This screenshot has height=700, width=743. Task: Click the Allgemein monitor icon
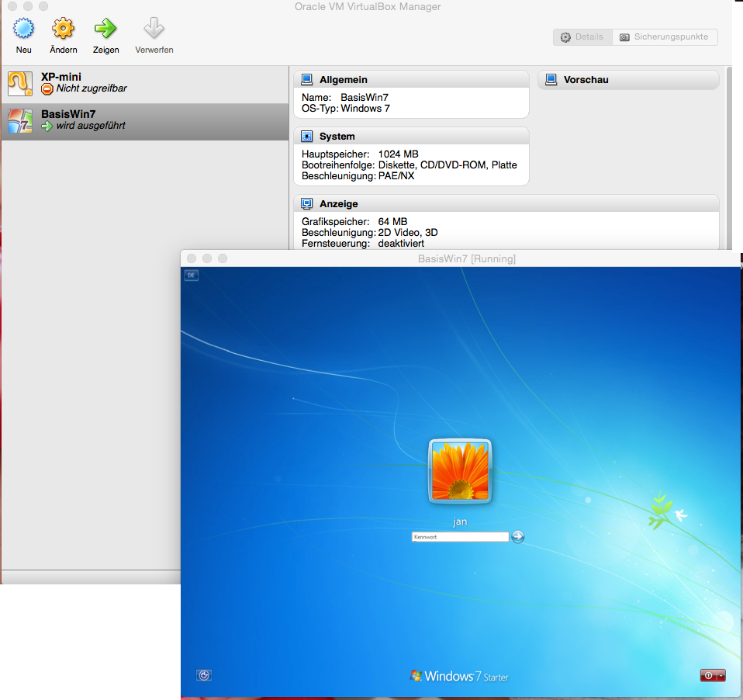coord(306,79)
